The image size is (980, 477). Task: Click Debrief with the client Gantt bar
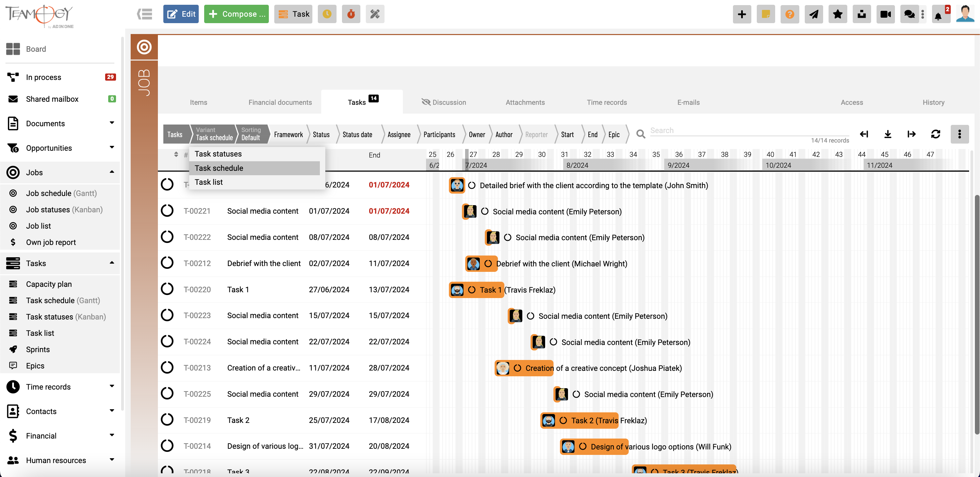click(x=481, y=264)
